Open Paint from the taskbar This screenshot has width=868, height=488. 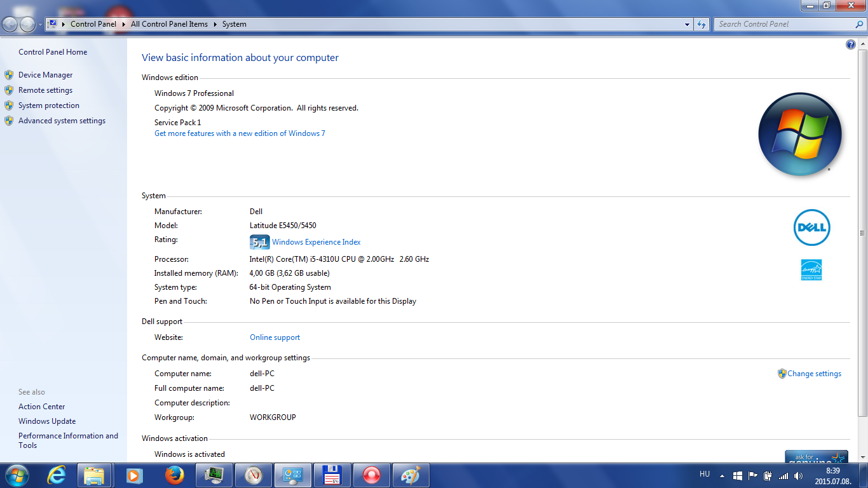tap(410, 475)
